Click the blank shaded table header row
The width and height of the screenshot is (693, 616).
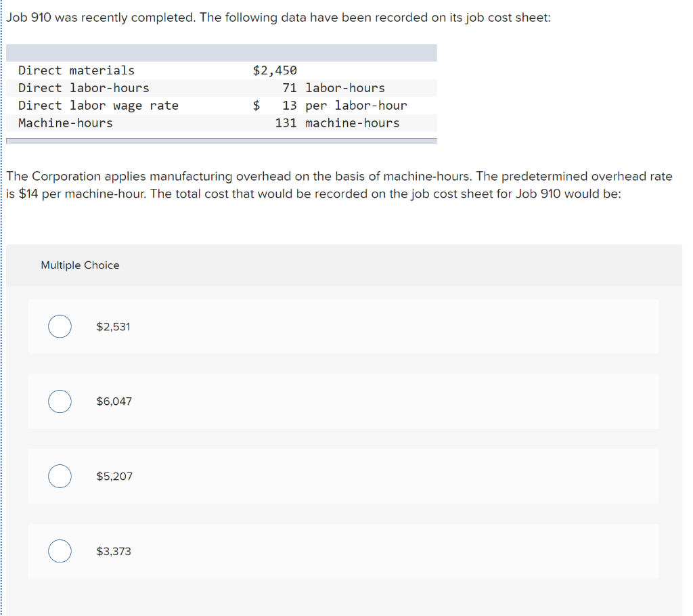pyautogui.click(x=221, y=53)
